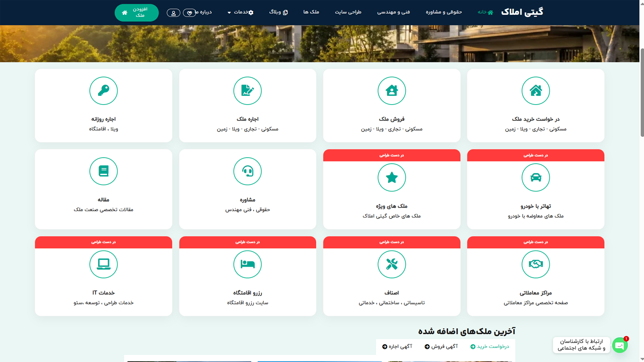
Task: Click the title ملک های ویژه
Action: click(x=392, y=206)
